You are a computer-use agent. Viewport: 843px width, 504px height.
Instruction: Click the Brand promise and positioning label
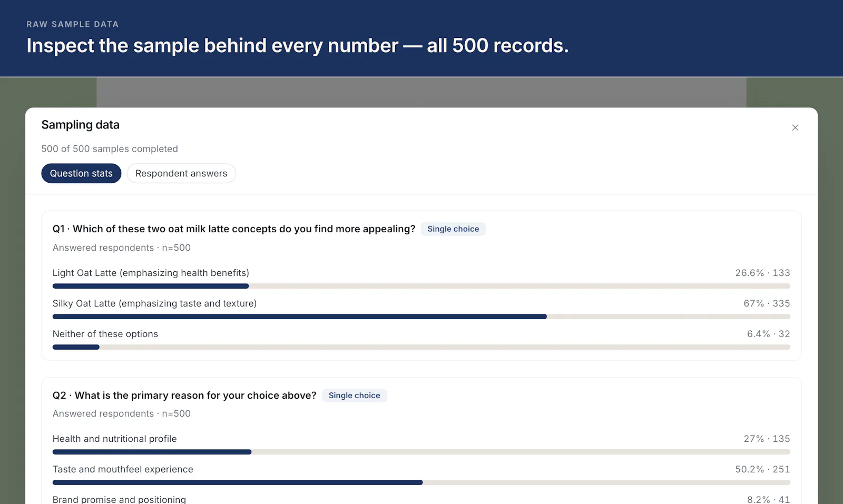tap(119, 499)
